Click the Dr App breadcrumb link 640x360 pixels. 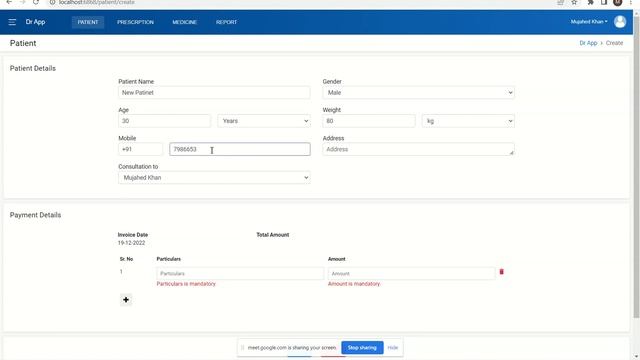tap(588, 43)
